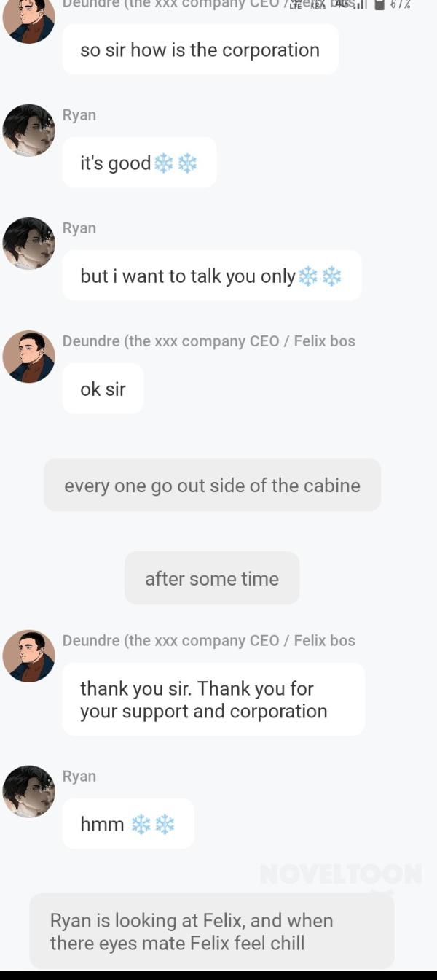Tap the "after some time" narration box
Screen dimensions: 437x980
(212, 578)
